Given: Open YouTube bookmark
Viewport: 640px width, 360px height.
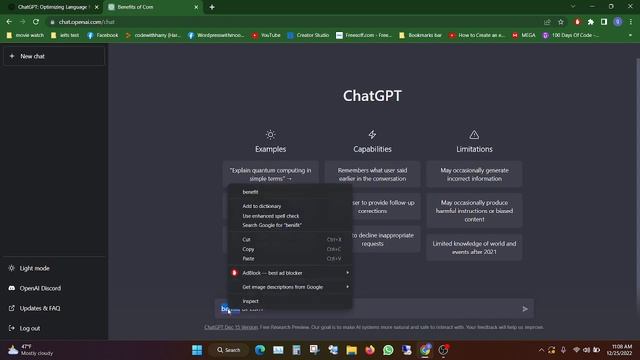Looking at the screenshot, I should [x=266, y=35].
